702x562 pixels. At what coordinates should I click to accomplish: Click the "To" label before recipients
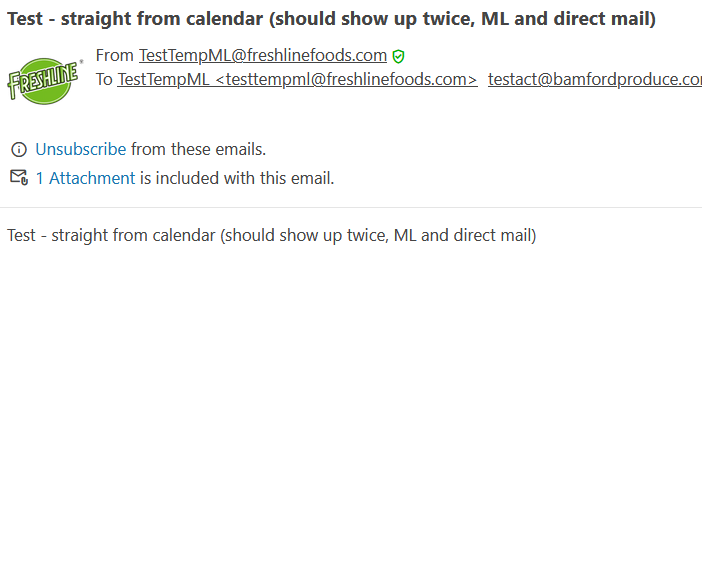[x=105, y=80]
